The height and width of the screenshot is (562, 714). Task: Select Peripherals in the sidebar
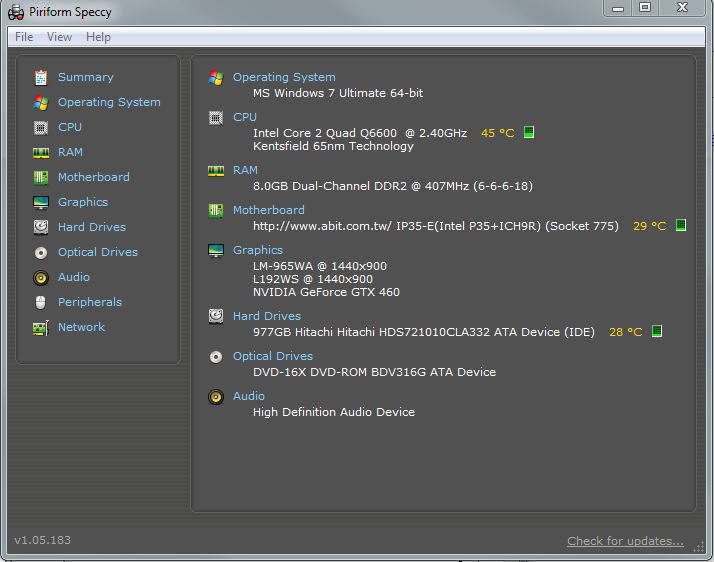pyautogui.click(x=90, y=302)
